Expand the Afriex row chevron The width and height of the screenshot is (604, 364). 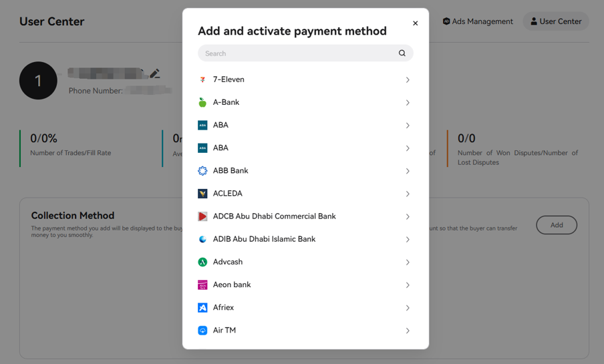[x=408, y=308]
